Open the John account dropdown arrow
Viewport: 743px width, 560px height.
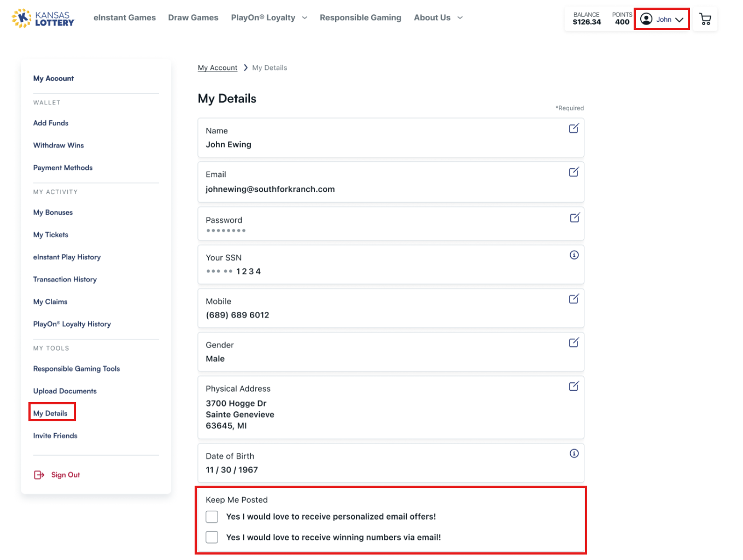(x=679, y=20)
